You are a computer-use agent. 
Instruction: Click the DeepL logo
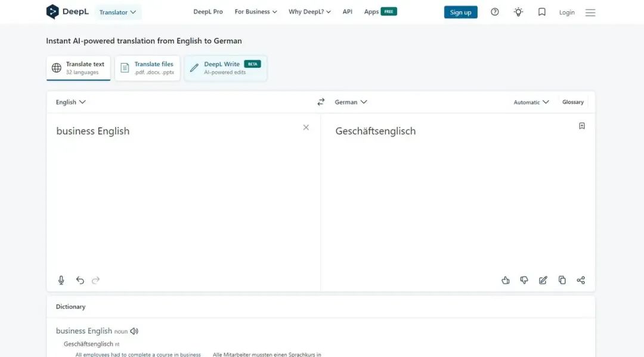coord(67,12)
